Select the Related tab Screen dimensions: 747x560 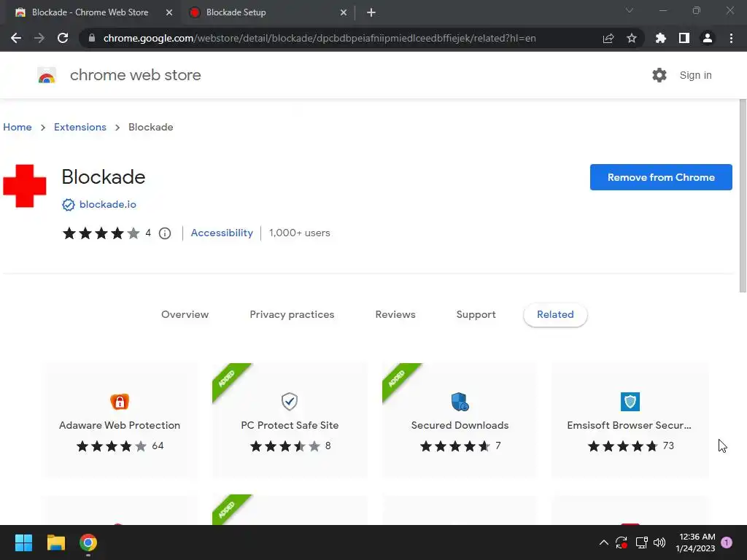555,315
